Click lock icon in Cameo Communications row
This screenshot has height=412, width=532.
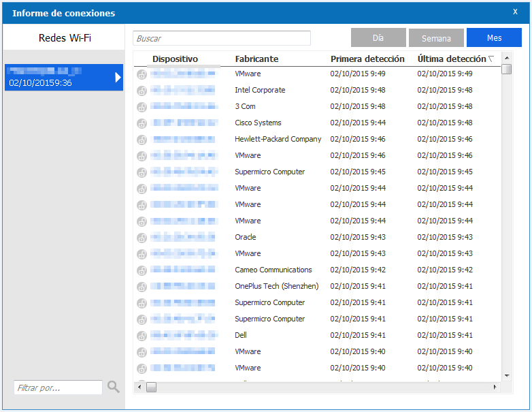pyautogui.click(x=142, y=270)
